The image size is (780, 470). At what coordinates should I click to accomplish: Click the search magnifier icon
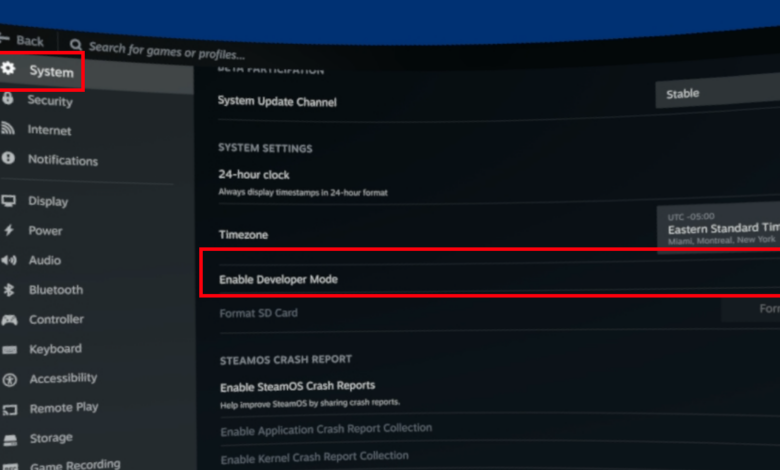(x=76, y=45)
